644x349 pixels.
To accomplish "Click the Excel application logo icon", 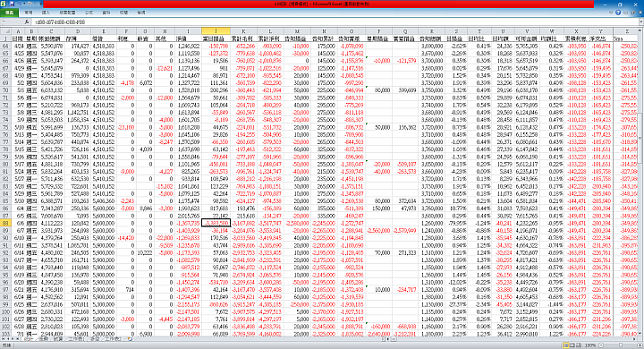I will pos(4,4).
